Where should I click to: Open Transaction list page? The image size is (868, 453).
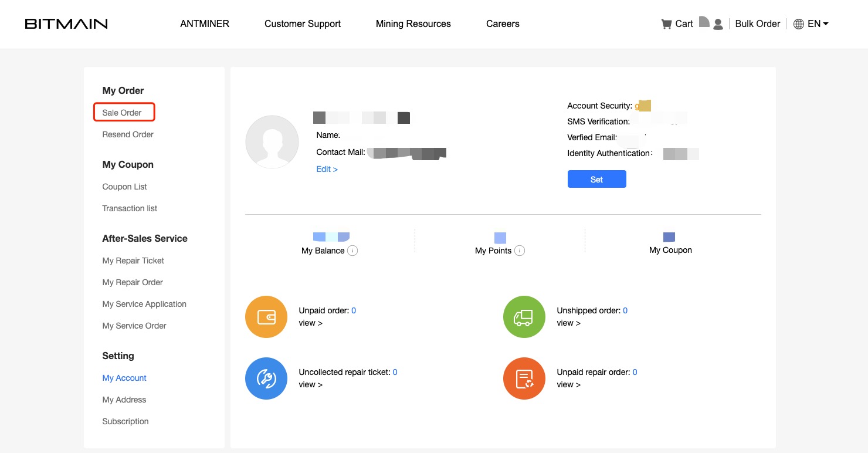point(130,208)
